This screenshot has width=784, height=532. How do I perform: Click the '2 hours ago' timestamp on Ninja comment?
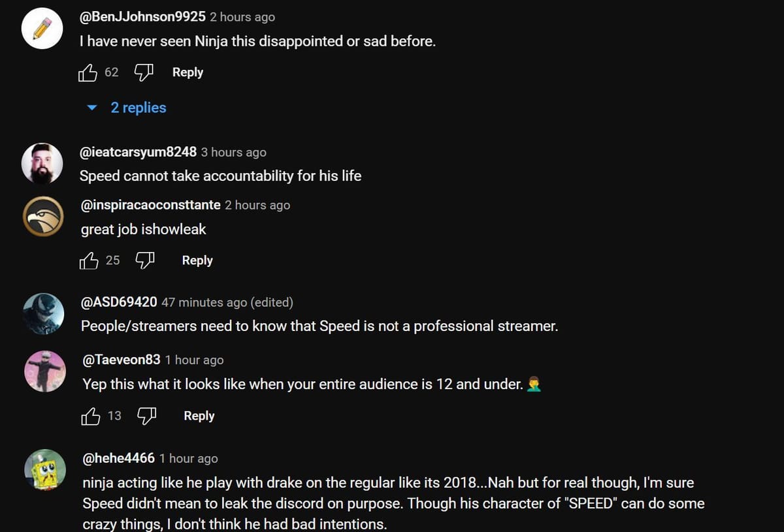(x=242, y=17)
